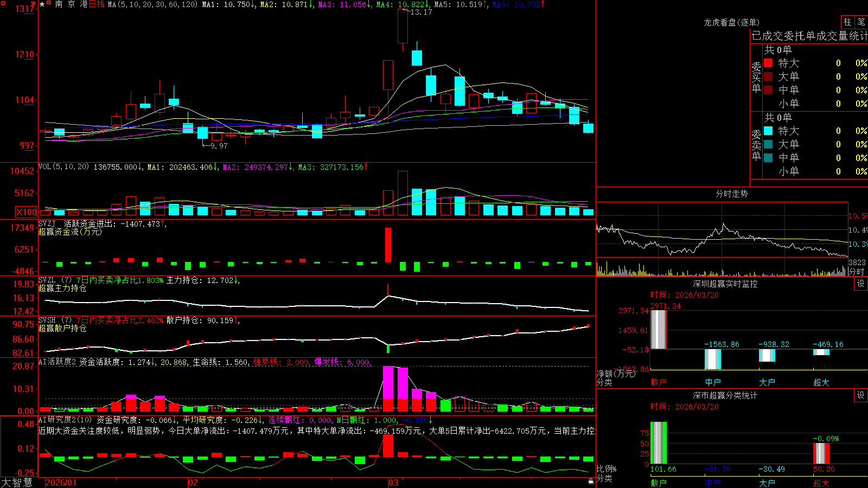Click the teal 中单 sell-order swatch
This screenshot has width=868, height=488.
pyautogui.click(x=768, y=158)
